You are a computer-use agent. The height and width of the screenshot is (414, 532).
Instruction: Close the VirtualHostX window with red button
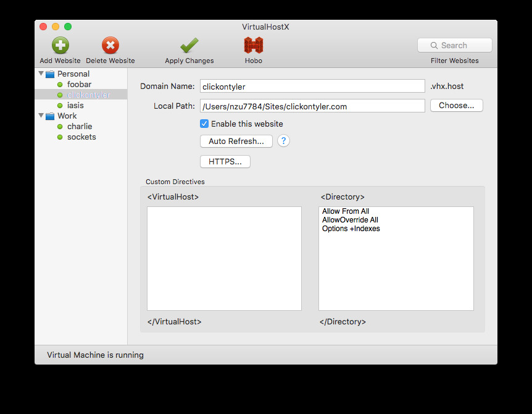(43, 27)
